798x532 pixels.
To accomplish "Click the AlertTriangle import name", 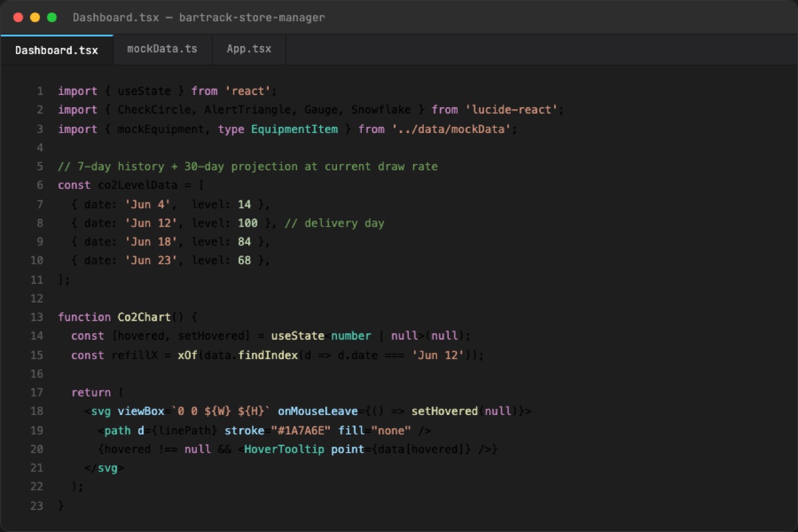I will pyautogui.click(x=247, y=110).
